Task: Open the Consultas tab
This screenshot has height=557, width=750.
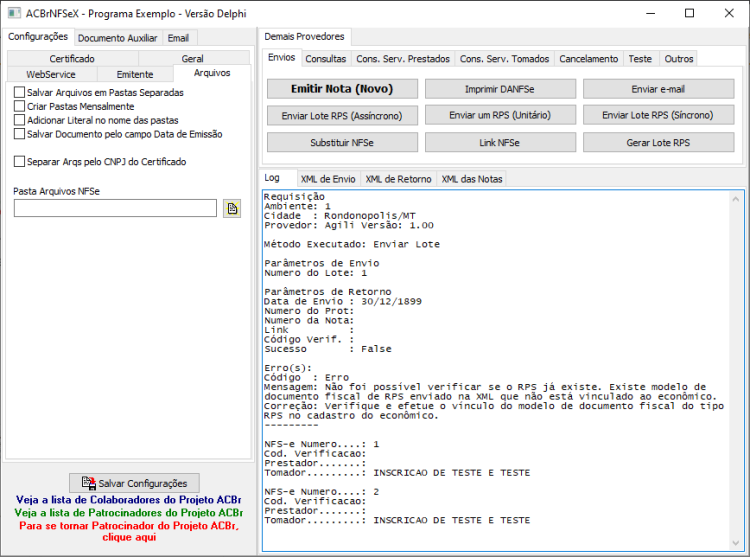Action: click(326, 58)
